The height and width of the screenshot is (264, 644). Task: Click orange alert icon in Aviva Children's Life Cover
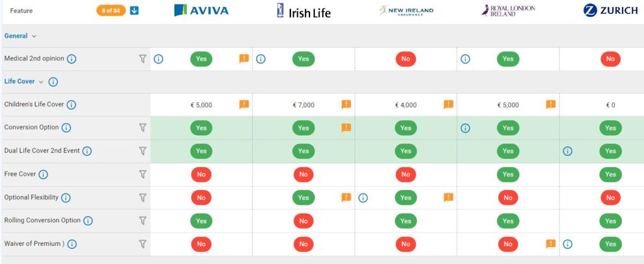click(x=244, y=104)
